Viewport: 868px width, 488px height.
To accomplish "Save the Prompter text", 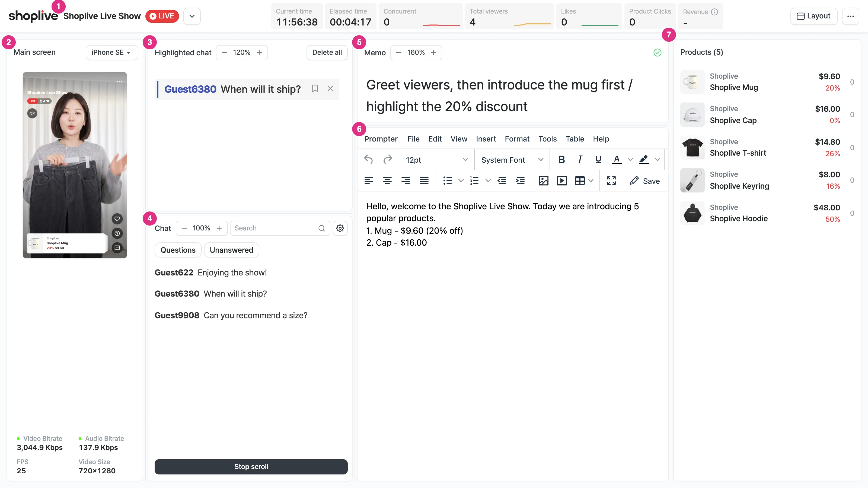I will (x=645, y=181).
